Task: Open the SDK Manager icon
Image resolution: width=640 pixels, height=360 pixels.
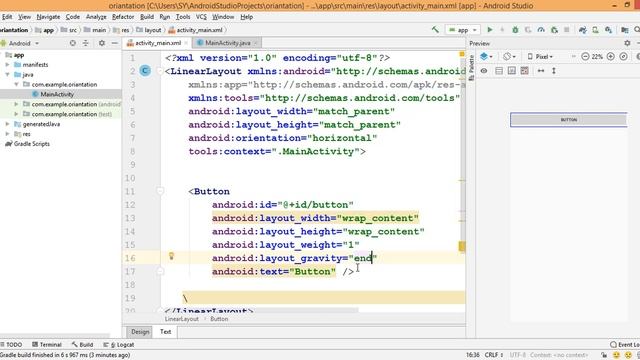Action: click(609, 30)
